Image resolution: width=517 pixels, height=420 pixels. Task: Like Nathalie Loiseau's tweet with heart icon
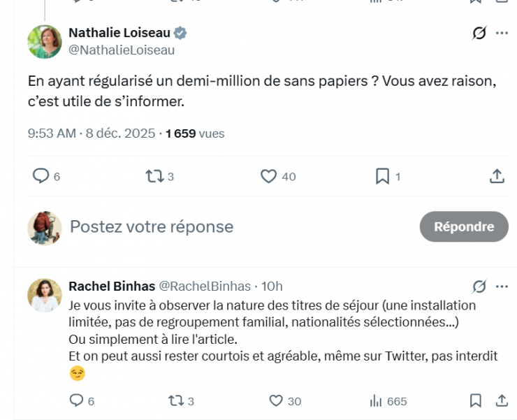(269, 176)
